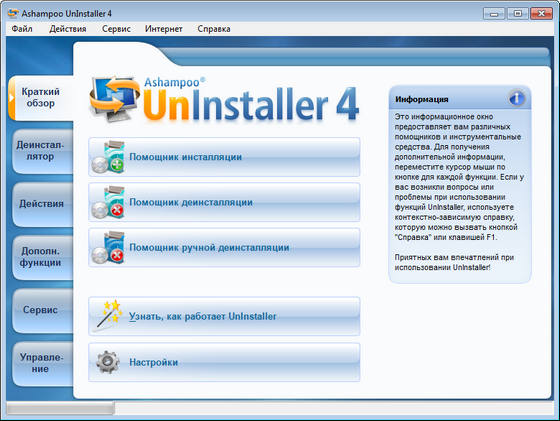Maximize the Ashampoo UnInstaller window
Screen dimensions: 560x421
coord(518,14)
